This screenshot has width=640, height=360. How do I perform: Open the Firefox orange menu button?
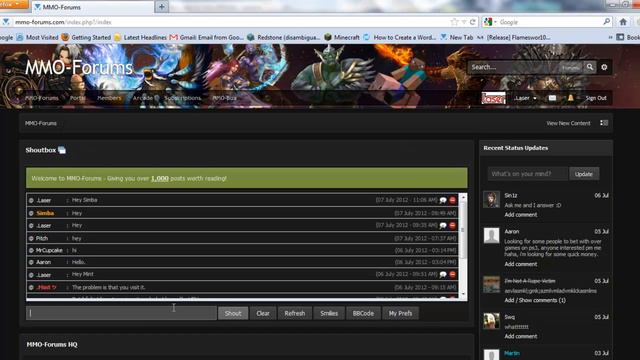click(x=13, y=4)
